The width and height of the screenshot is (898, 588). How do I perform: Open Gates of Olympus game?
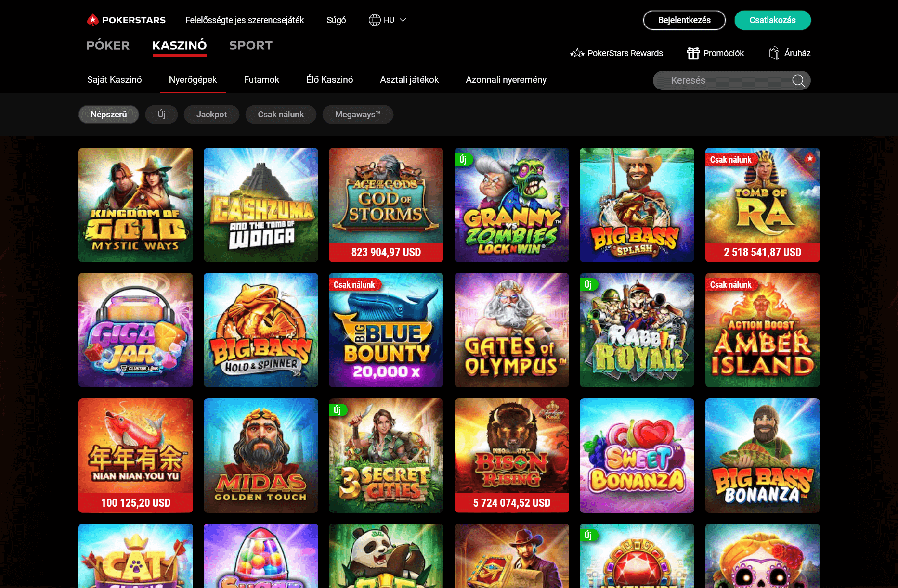coord(512,330)
